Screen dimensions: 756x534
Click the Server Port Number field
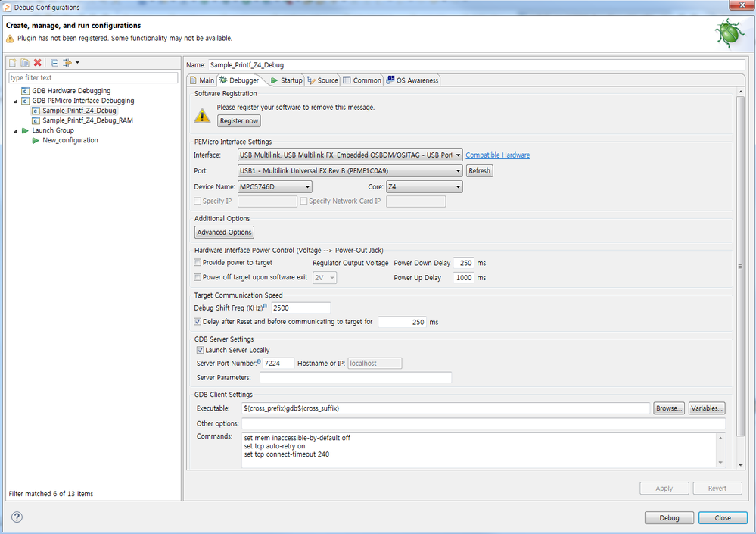(x=278, y=364)
